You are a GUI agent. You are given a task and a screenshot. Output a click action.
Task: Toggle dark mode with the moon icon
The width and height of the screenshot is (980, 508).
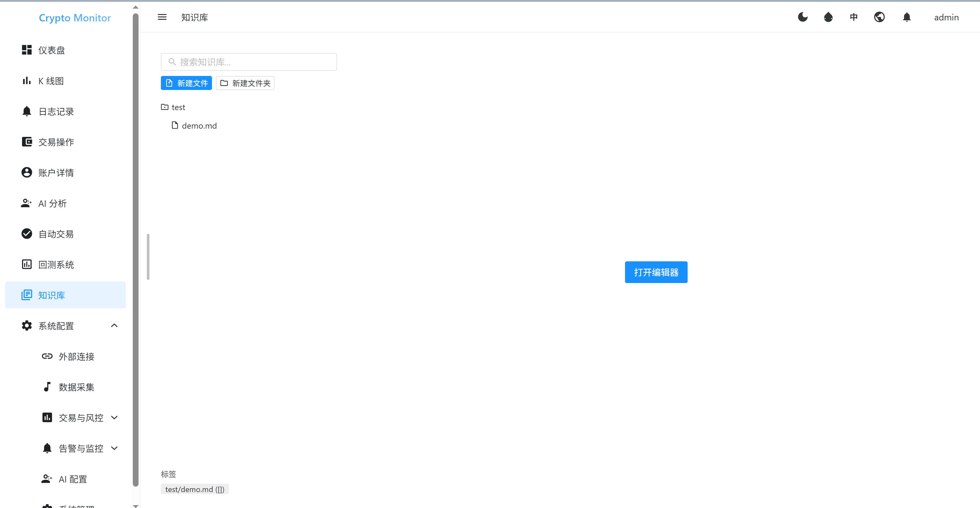pyautogui.click(x=803, y=17)
